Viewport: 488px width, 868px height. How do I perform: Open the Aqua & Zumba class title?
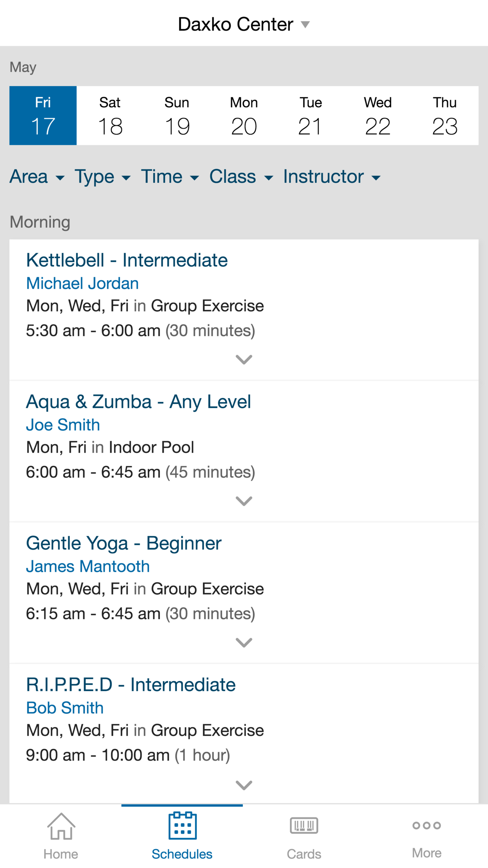pyautogui.click(x=138, y=402)
